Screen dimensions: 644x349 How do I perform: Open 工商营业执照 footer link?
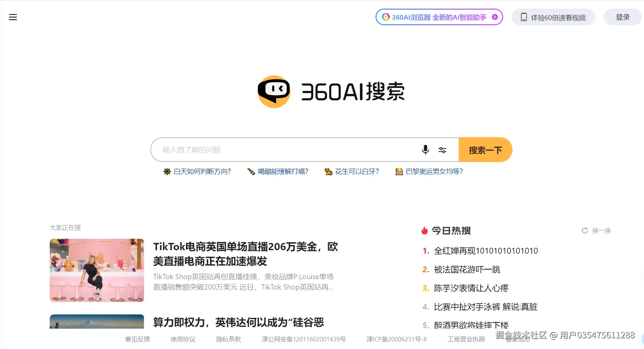coord(466,339)
